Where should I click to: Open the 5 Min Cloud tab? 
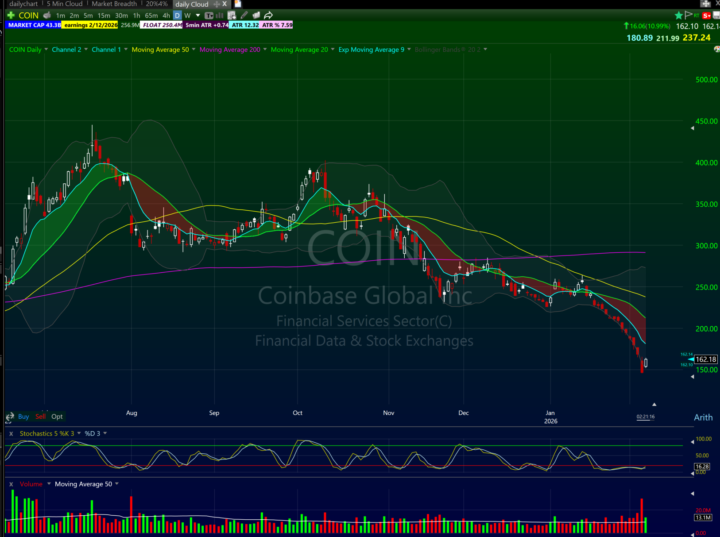click(x=64, y=4)
